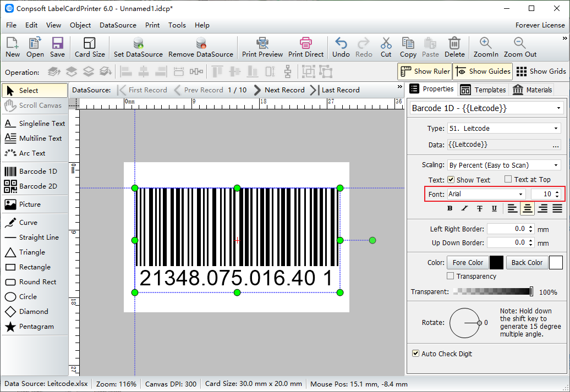The image size is (570, 392).
Task: Open the Edit menu
Action: coord(31,25)
